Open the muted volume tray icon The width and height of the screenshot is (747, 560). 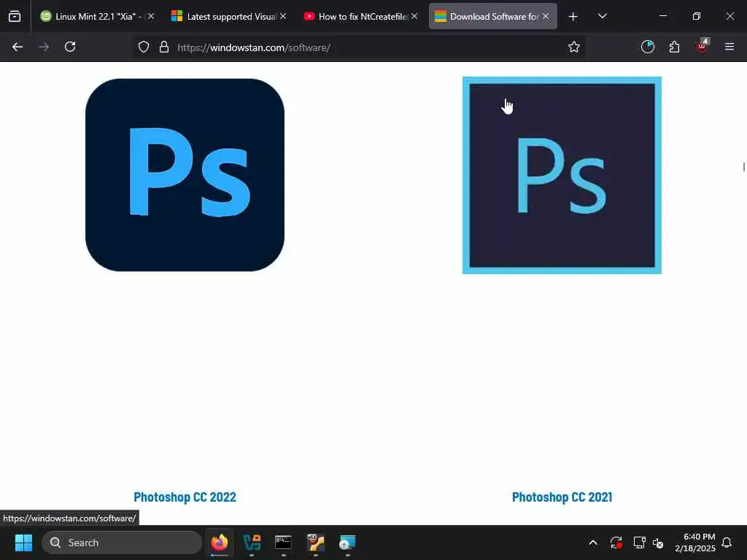pos(658,542)
